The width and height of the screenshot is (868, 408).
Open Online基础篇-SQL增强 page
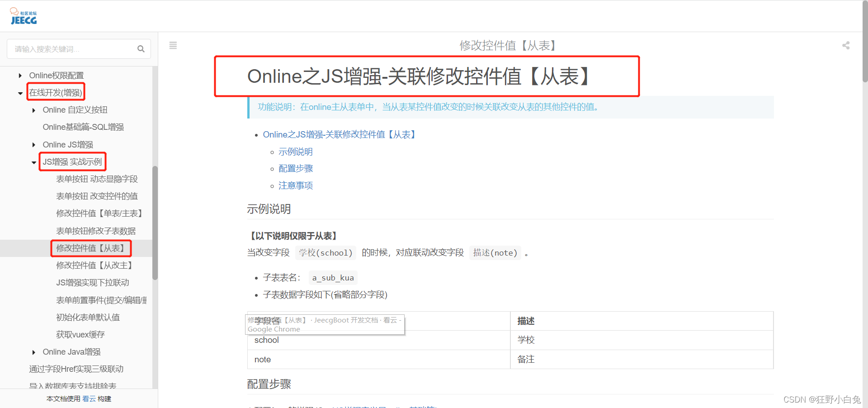pyautogui.click(x=83, y=127)
